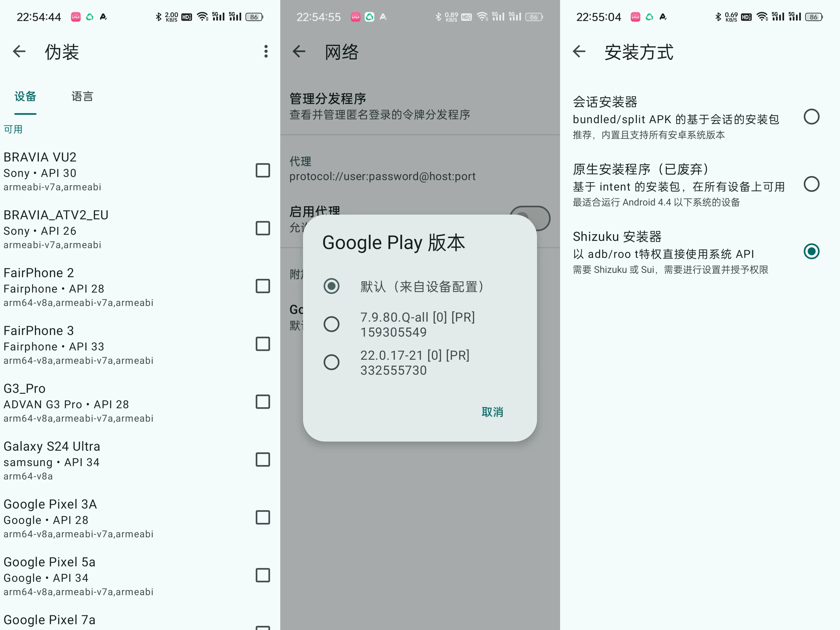The height and width of the screenshot is (630, 840).
Task: Open 管理分发程序 setting
Action: coord(420,106)
